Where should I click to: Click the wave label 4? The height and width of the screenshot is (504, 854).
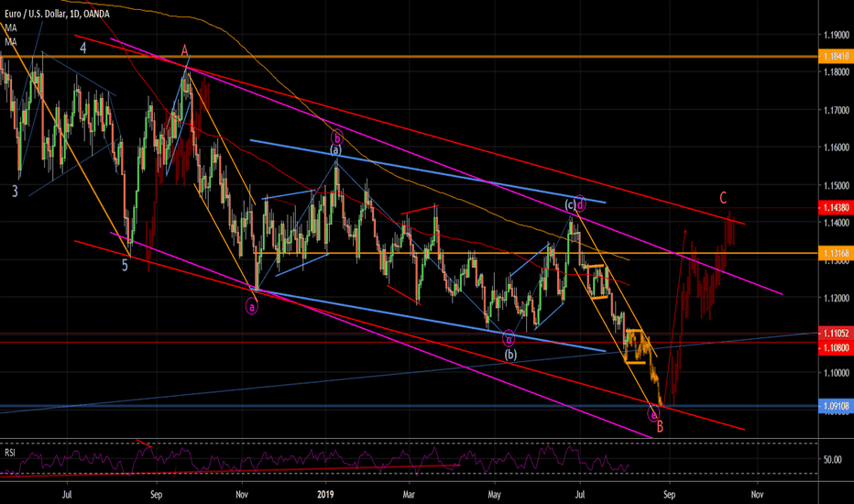82,49
